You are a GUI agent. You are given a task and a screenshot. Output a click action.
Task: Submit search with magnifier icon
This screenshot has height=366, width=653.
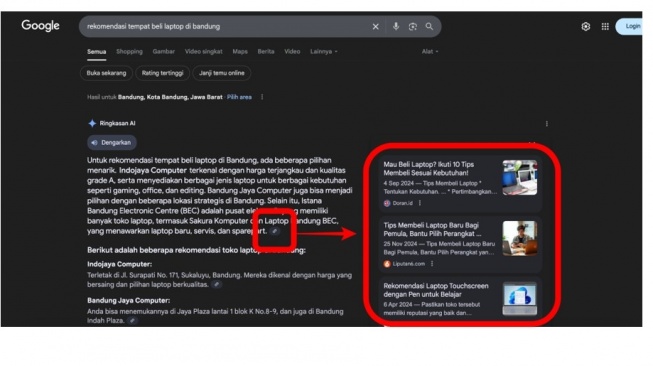point(429,26)
